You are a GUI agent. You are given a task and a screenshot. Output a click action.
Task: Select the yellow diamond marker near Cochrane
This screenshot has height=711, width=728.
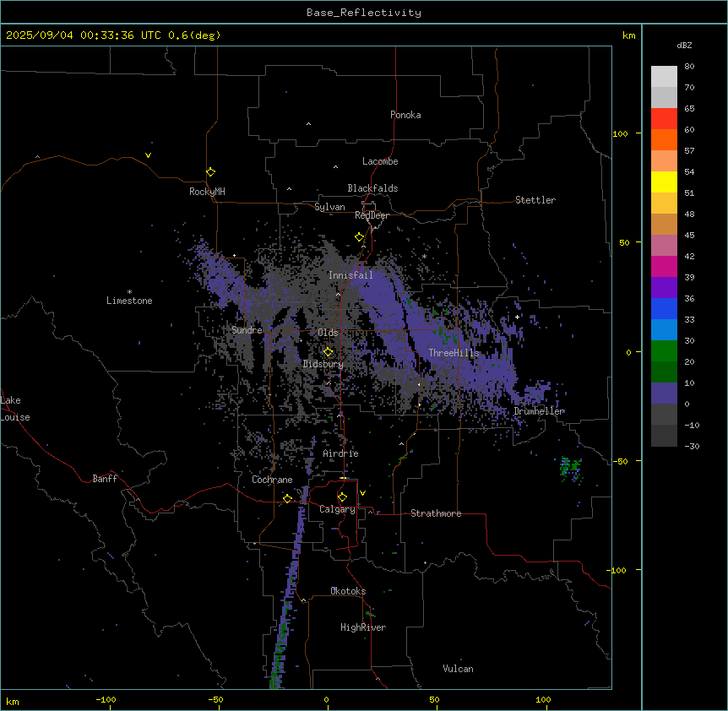[287, 498]
